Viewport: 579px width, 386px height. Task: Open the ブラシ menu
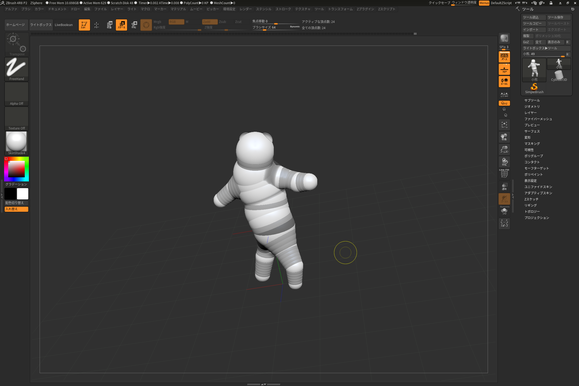click(x=26, y=9)
